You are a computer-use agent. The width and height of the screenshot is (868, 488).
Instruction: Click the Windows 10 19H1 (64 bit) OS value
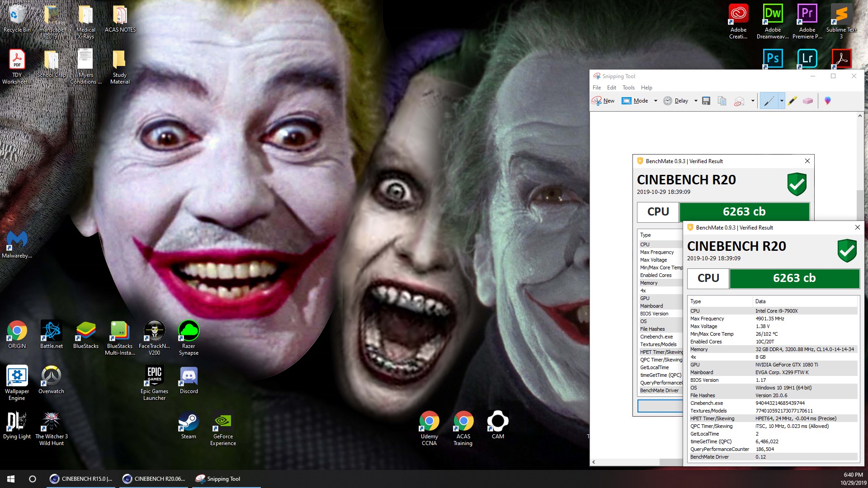tap(783, 388)
